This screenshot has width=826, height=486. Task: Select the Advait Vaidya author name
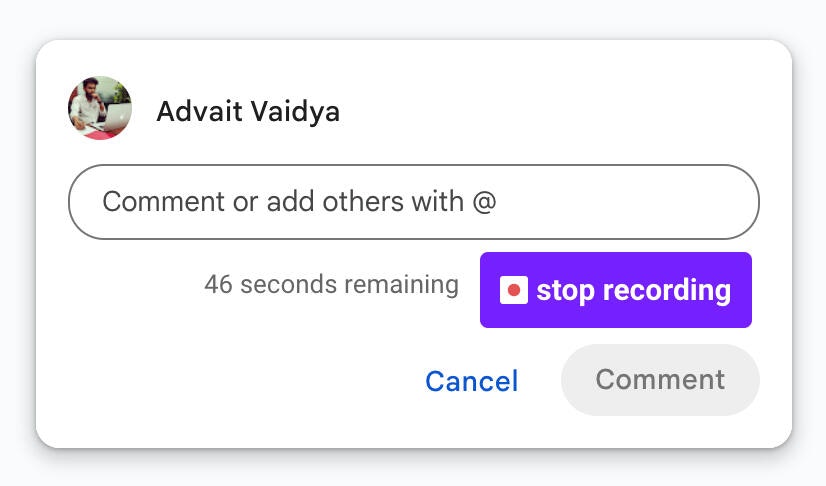pyautogui.click(x=248, y=112)
